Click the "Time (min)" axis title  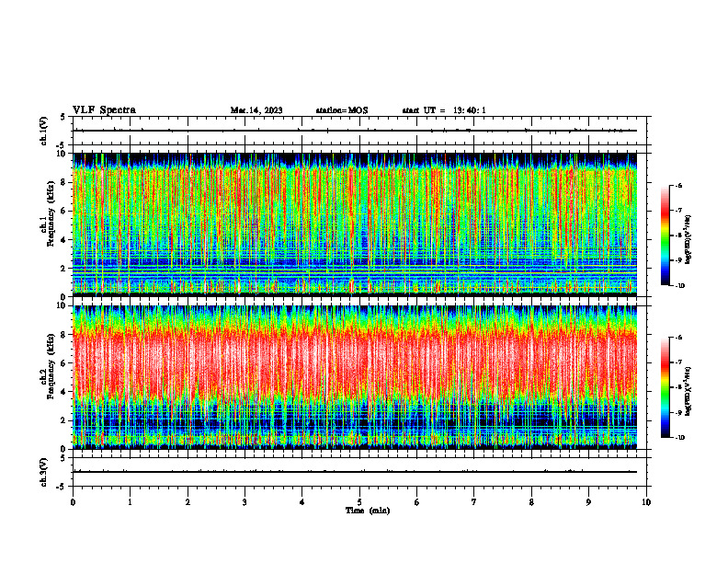pos(368,511)
